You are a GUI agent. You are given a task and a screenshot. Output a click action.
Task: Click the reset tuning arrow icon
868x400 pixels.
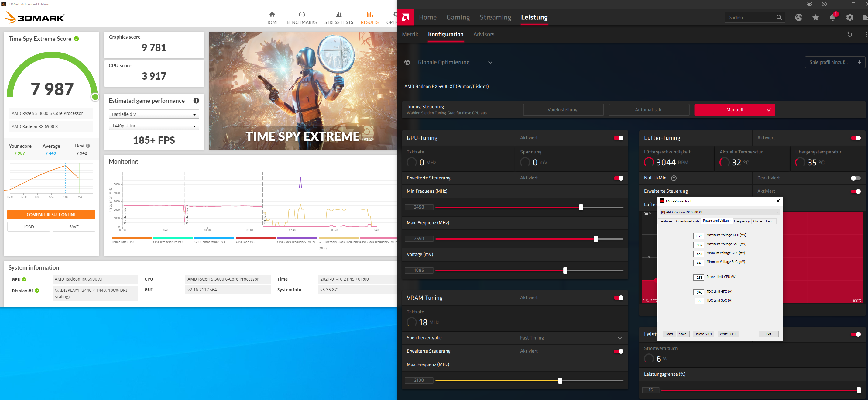point(849,34)
